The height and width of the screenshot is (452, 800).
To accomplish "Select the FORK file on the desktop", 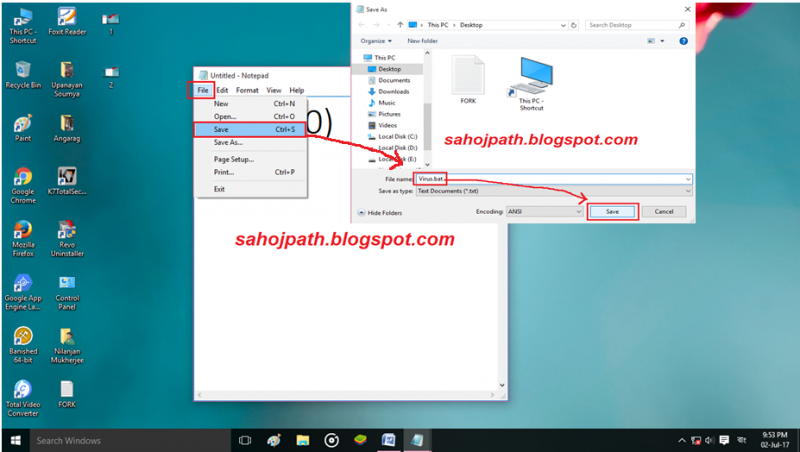I will tap(67, 394).
